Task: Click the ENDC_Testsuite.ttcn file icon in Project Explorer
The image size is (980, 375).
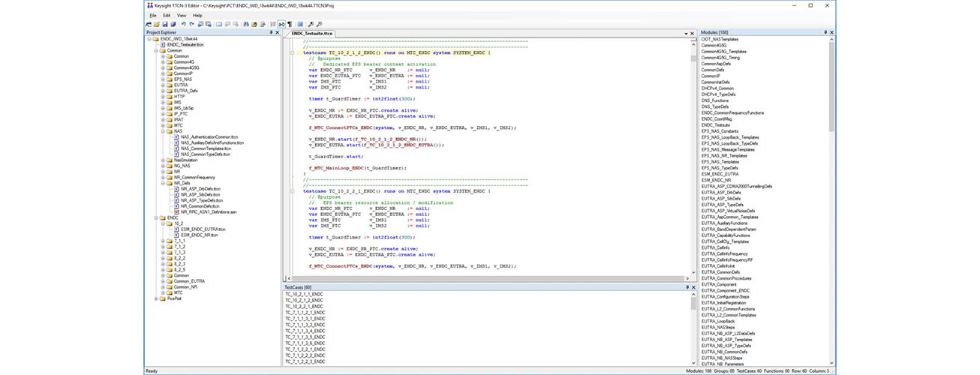Action: (163, 44)
